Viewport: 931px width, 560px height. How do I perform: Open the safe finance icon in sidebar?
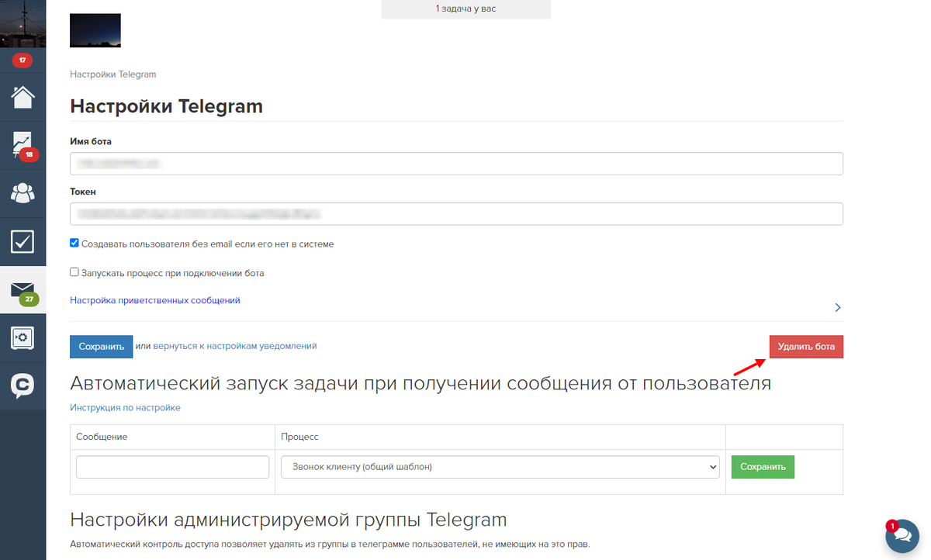[x=22, y=338]
